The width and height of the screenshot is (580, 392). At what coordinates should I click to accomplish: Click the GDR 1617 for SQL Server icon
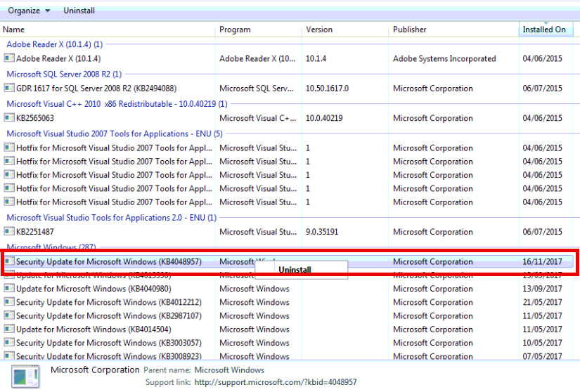tap(9, 88)
